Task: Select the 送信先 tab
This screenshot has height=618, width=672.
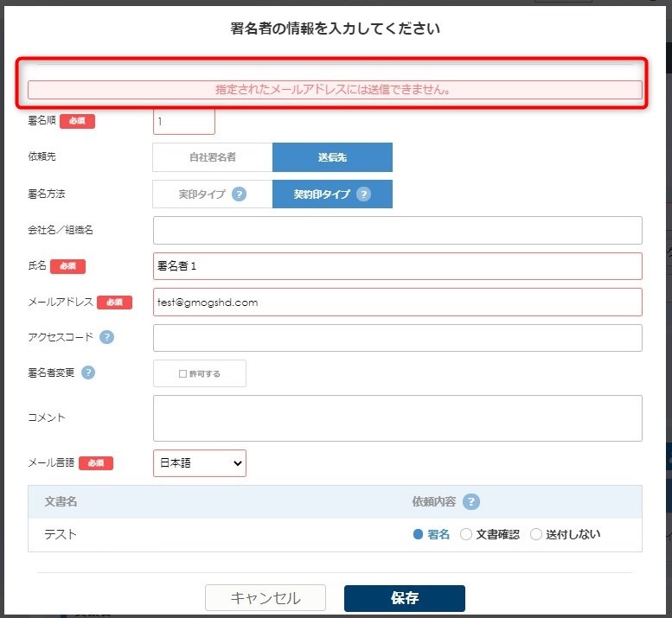Action: (x=332, y=157)
